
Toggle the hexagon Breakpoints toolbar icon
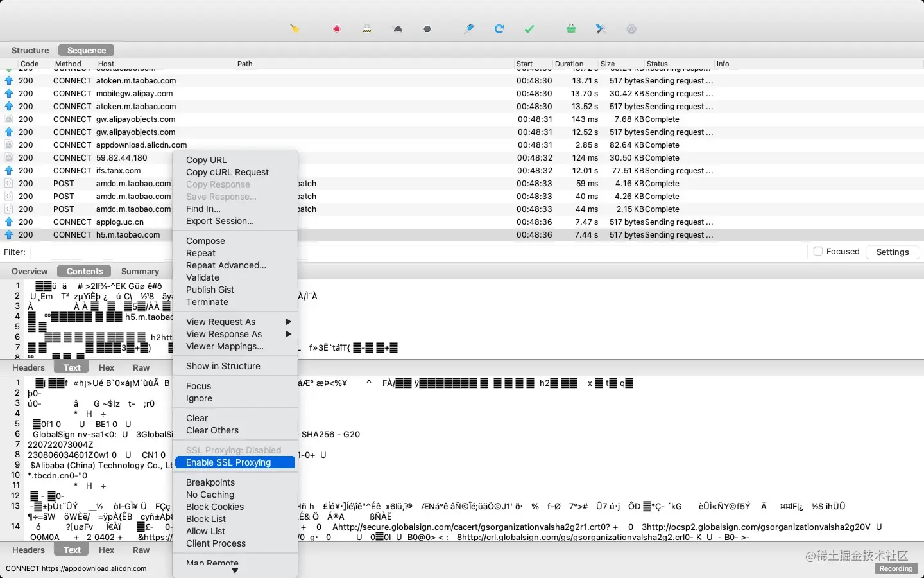coord(427,29)
